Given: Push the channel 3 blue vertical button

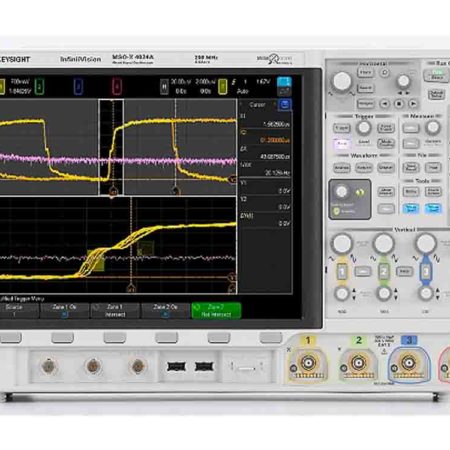Looking at the screenshot, I should pyautogui.click(x=426, y=272).
